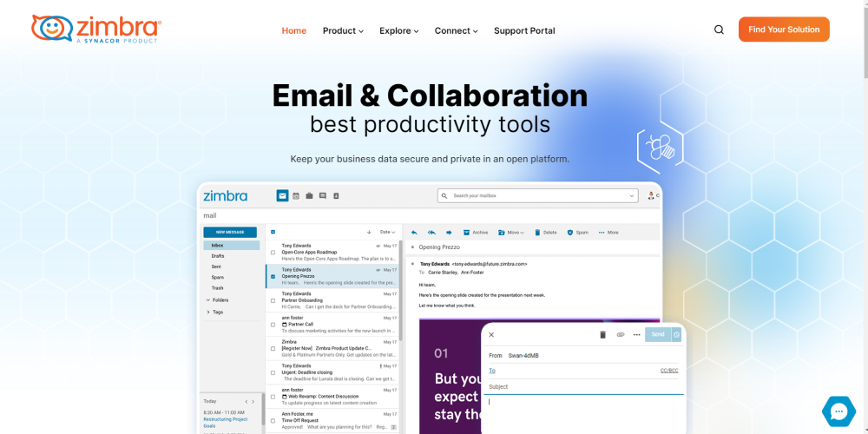
Task: Go to previous day in mini calendar
Action: point(247,401)
